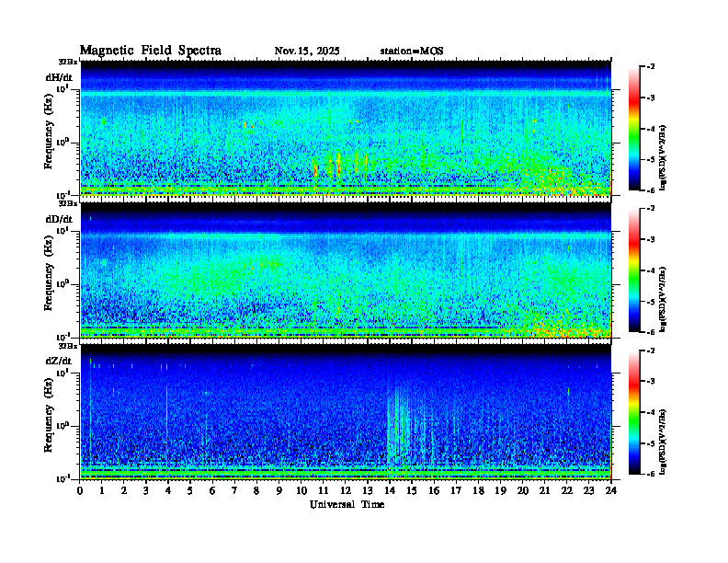Image resolution: width=728 pixels, height=563 pixels.
Task: Select the dD/dt panel label
Action: coord(59,219)
